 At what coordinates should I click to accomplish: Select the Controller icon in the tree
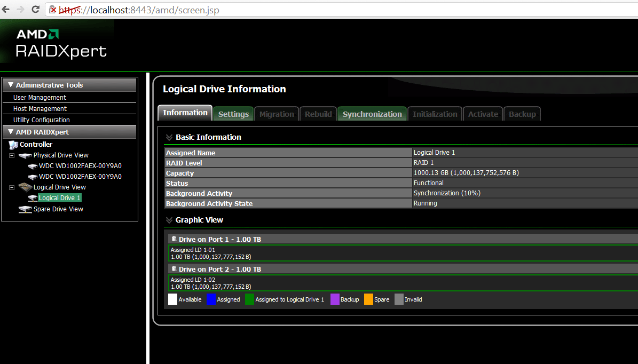click(x=13, y=144)
